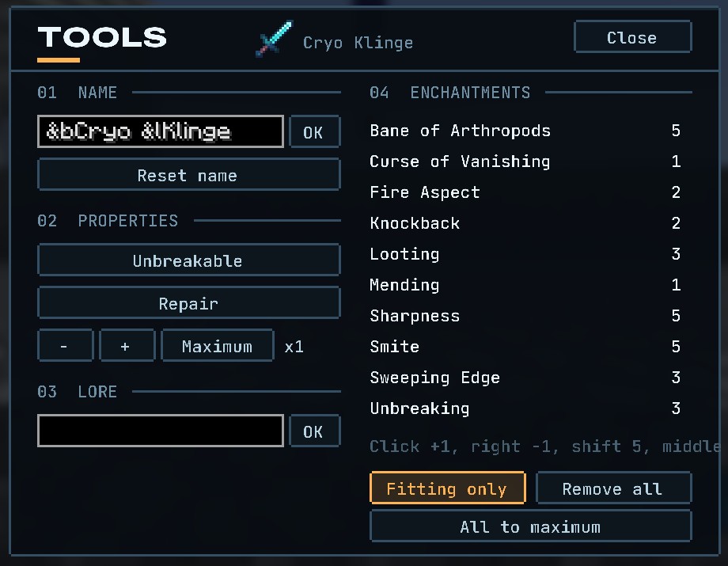Image resolution: width=728 pixels, height=566 pixels.
Task: Click the name input field
Action: tap(161, 131)
